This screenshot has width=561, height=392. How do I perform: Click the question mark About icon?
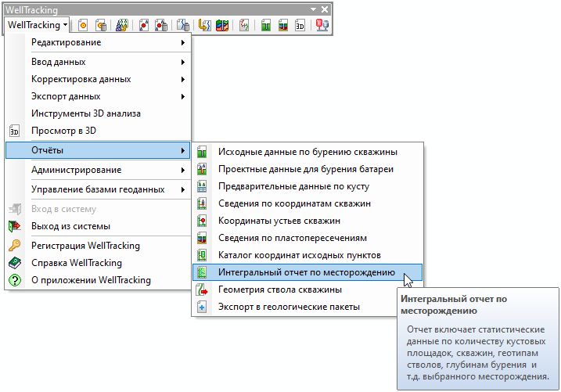coord(14,280)
